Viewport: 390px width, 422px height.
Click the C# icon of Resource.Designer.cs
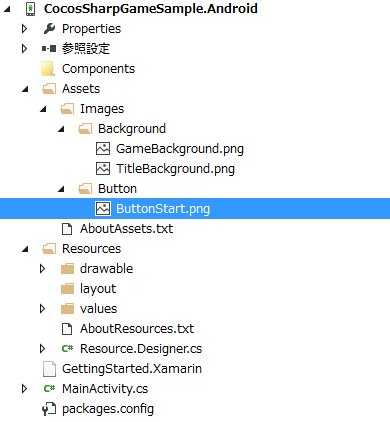67,349
